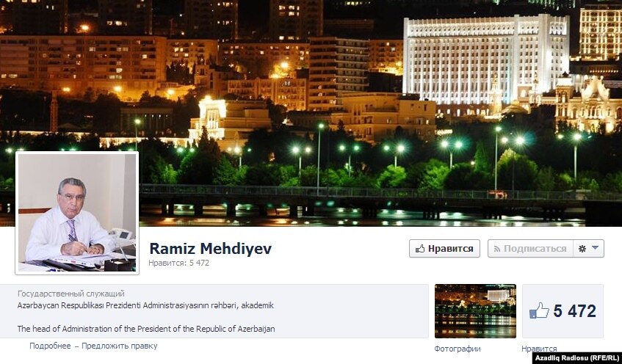This screenshot has height=364, width=622.
Task: Click the Azadliq Radiosu (RFE/RL) watermark
Action: [x=576, y=358]
